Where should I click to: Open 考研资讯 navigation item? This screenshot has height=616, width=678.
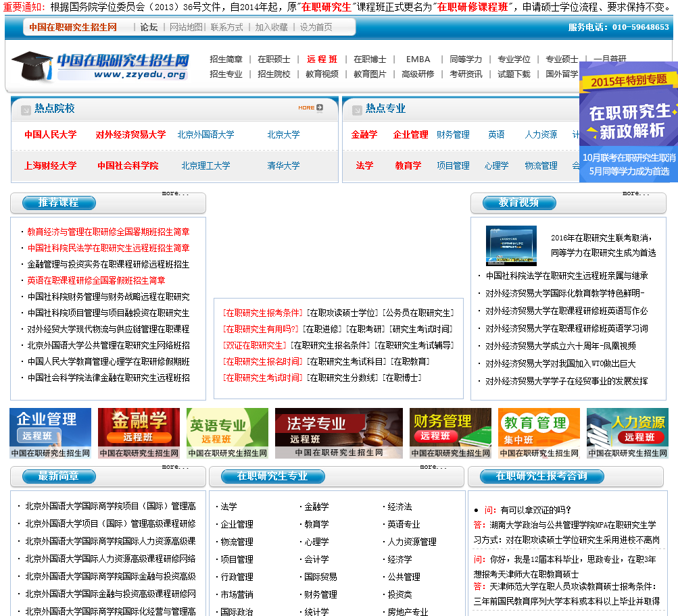[466, 74]
